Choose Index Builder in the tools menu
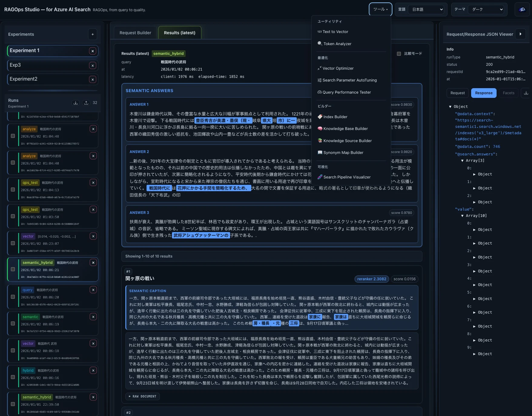Image resolution: width=532 pixels, height=416 pixels. [351, 117]
